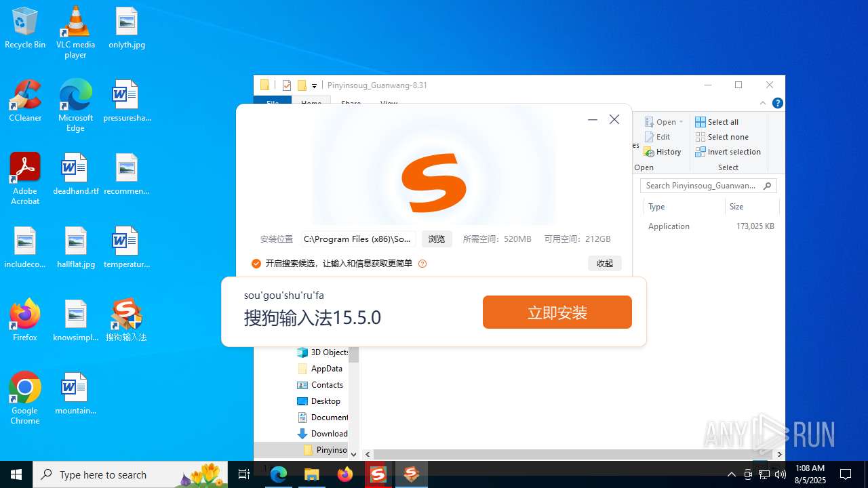Screen dimensions: 868x488
Task: Open the Windows Start menu
Action: point(16,474)
